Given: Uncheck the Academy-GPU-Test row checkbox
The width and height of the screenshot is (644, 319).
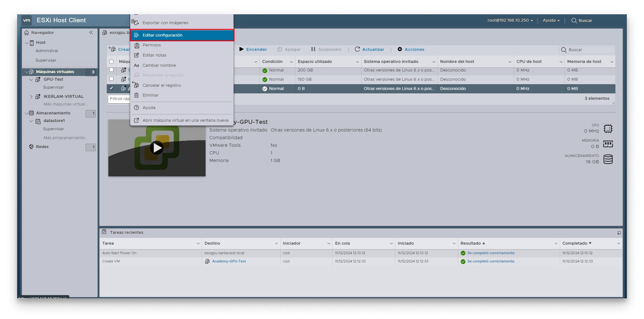Looking at the screenshot, I should pos(111,88).
